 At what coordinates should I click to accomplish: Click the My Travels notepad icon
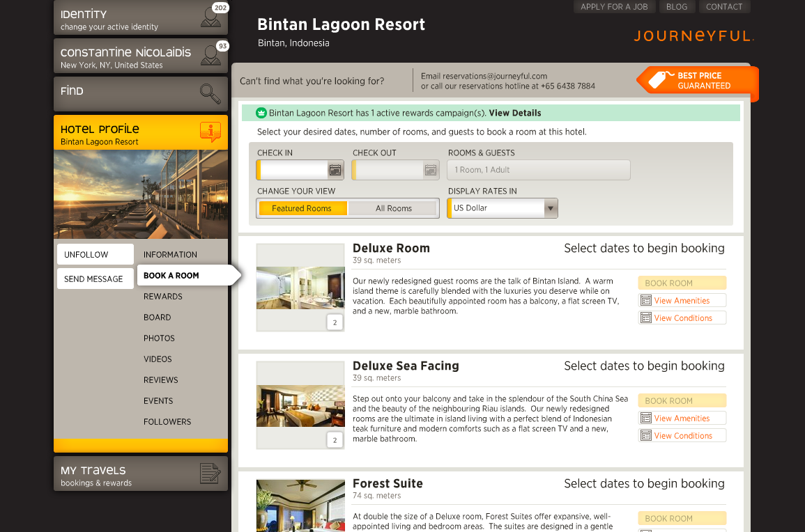point(210,473)
